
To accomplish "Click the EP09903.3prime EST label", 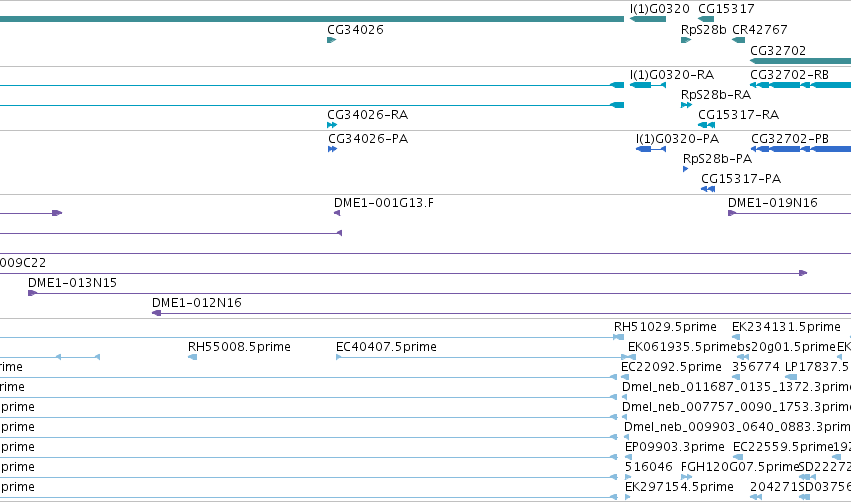I will [x=675, y=448].
